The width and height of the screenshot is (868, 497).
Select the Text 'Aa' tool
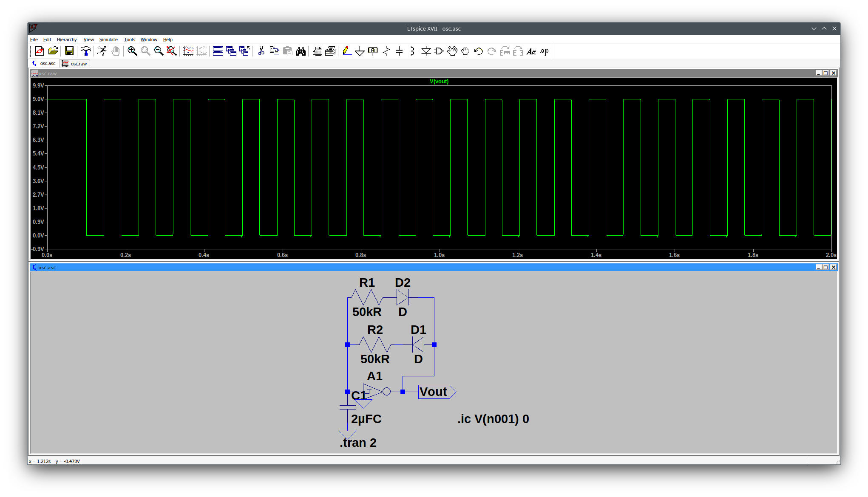pos(531,51)
